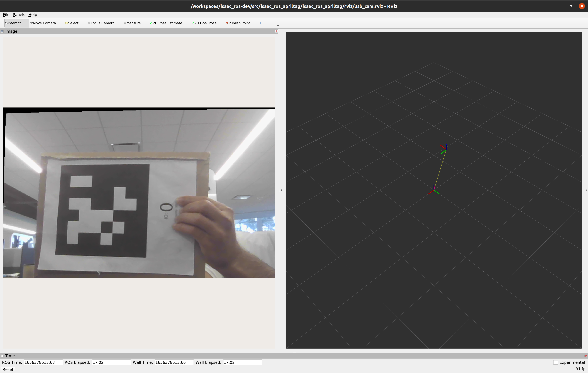The image size is (588, 373).
Task: Click the Publish Point tool
Action: point(238,23)
